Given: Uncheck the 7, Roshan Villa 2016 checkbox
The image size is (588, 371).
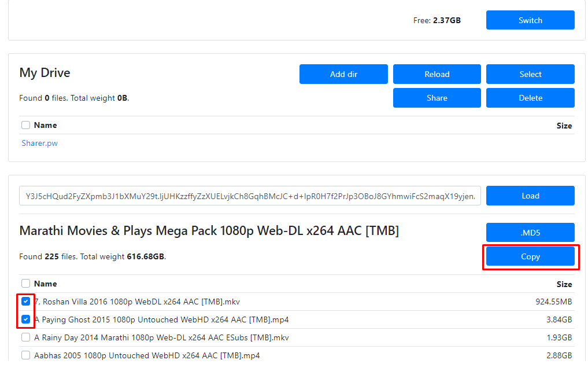Looking at the screenshot, I should (x=25, y=302).
